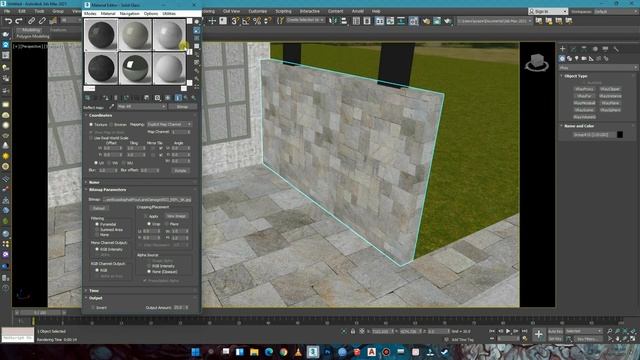Open the Utilities menu in Material Editor
Viewport: 640px width, 360px height.
click(x=169, y=13)
